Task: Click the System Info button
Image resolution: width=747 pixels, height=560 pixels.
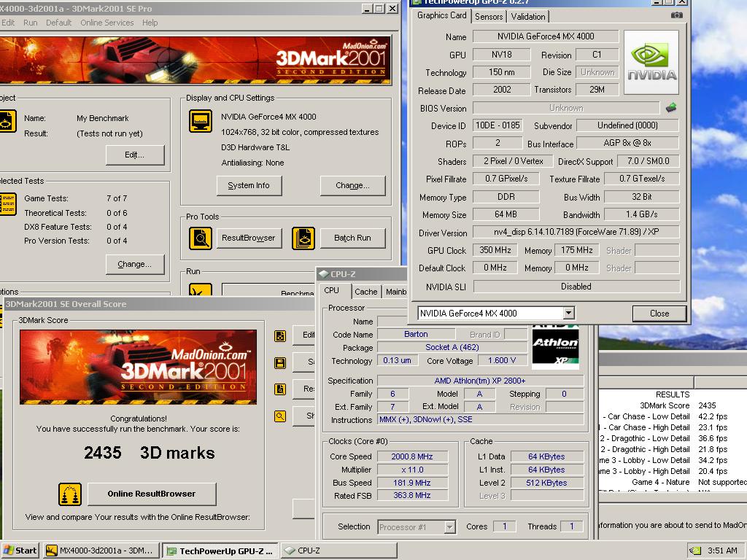Action: coord(249,186)
